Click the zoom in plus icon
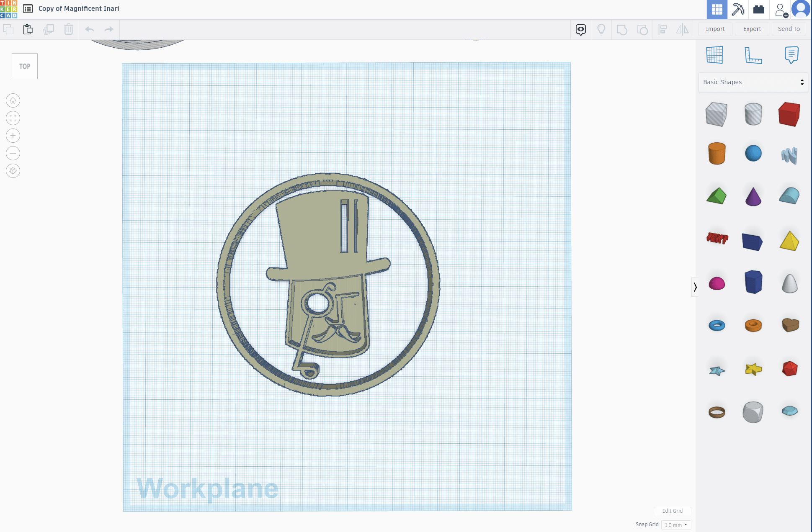This screenshot has height=532, width=812. point(13,136)
